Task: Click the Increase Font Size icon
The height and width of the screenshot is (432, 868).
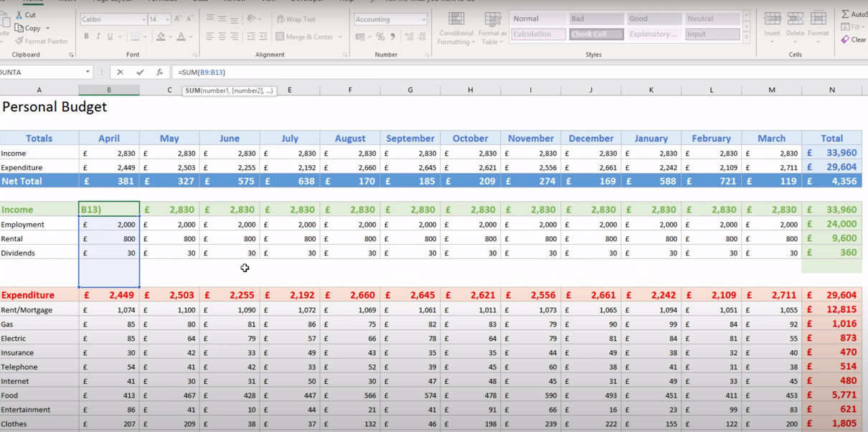Action: [178, 19]
